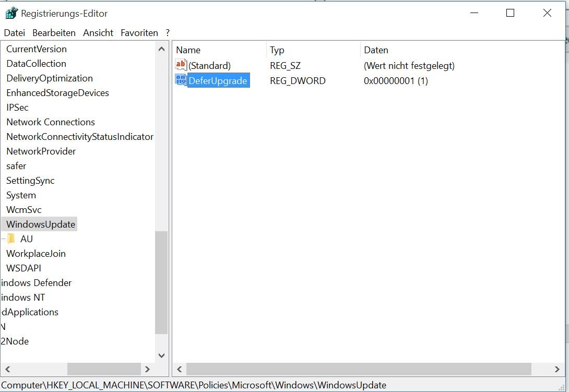Click the registry path in status bar
The image size is (569, 392).
(x=194, y=385)
